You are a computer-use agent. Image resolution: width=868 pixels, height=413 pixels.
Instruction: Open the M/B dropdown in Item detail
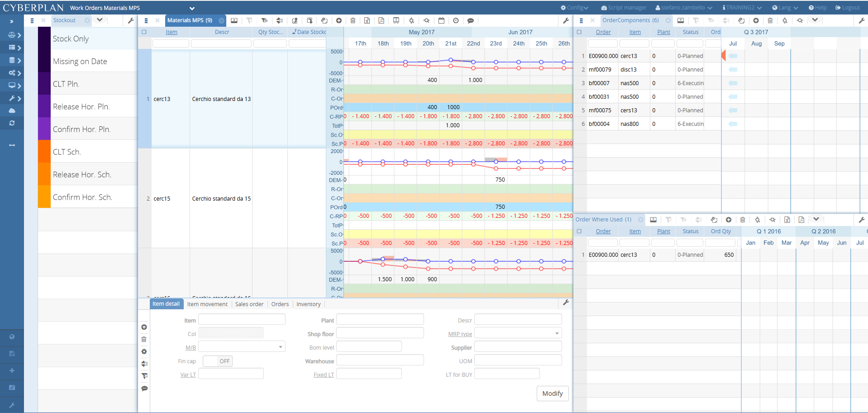coord(281,346)
